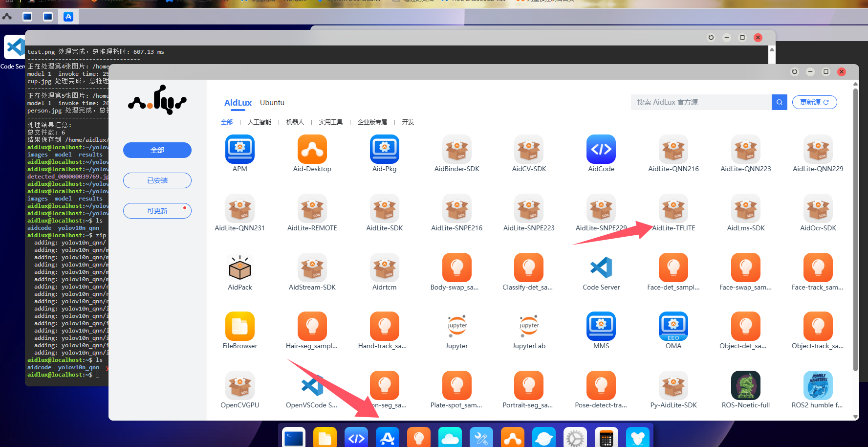Open the Object-track sample app
Viewport: 868px width, 447px height.
[x=818, y=326]
